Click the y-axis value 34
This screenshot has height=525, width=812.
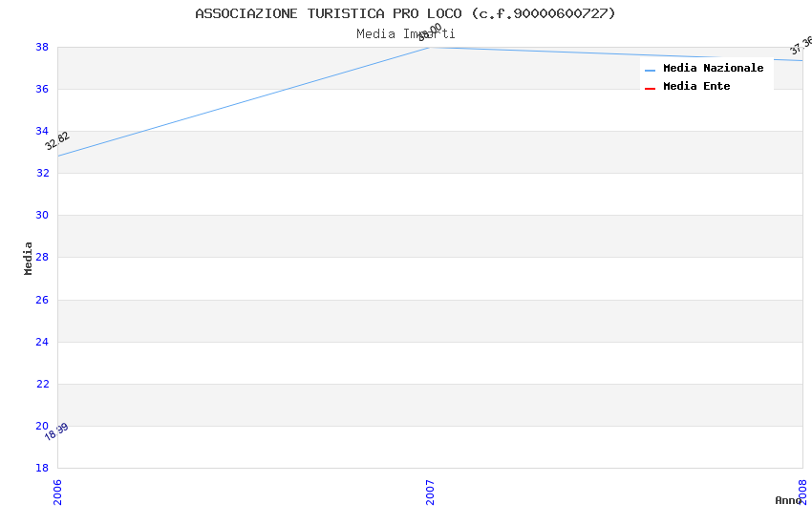pyautogui.click(x=42, y=131)
